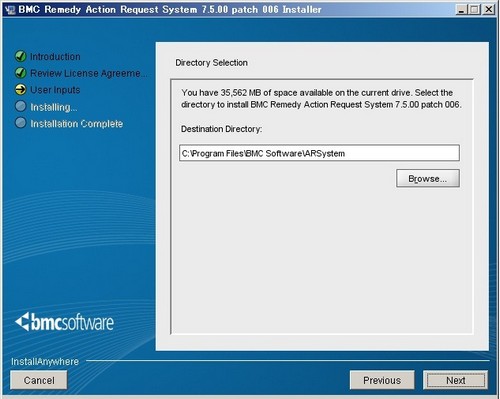Click the bmcsoftware logo

[64, 322]
